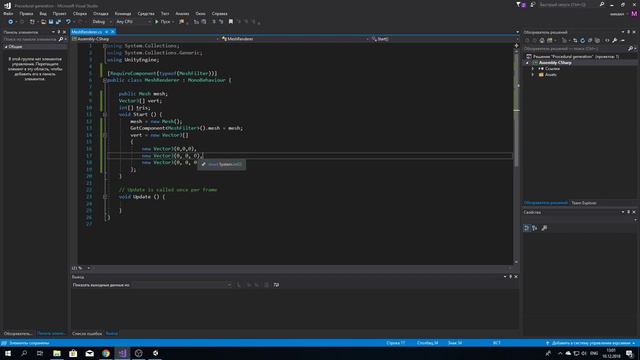Image resolution: width=640 pixels, height=360 pixels.
Task: Click the Navigate Backward toolbar icon
Action: (11, 22)
